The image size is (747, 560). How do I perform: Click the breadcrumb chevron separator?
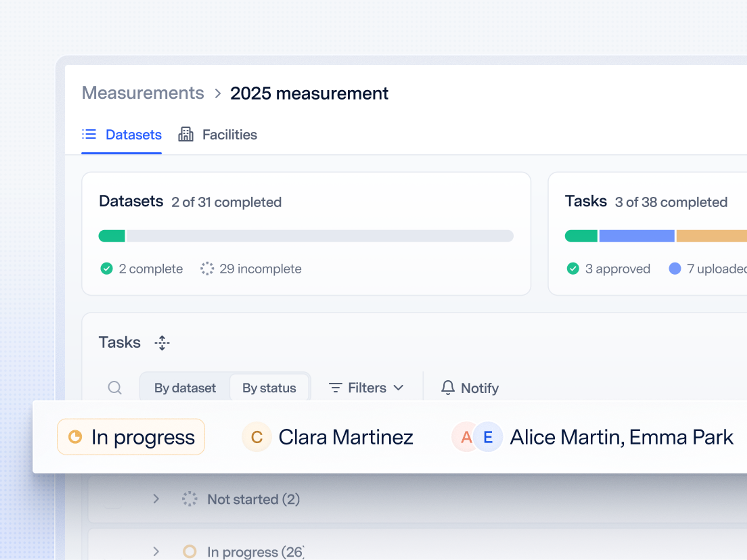218,94
